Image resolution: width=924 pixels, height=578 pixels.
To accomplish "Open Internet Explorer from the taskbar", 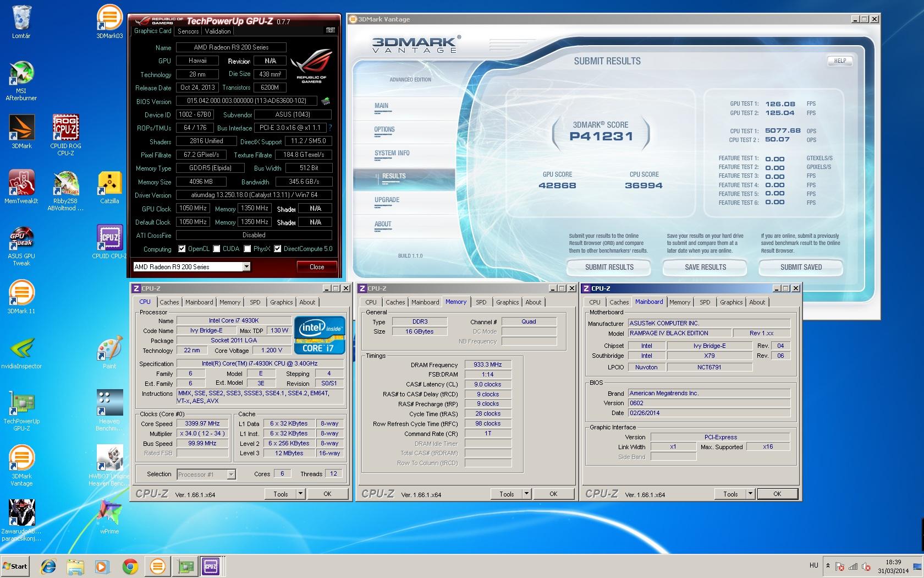I will tap(48, 566).
